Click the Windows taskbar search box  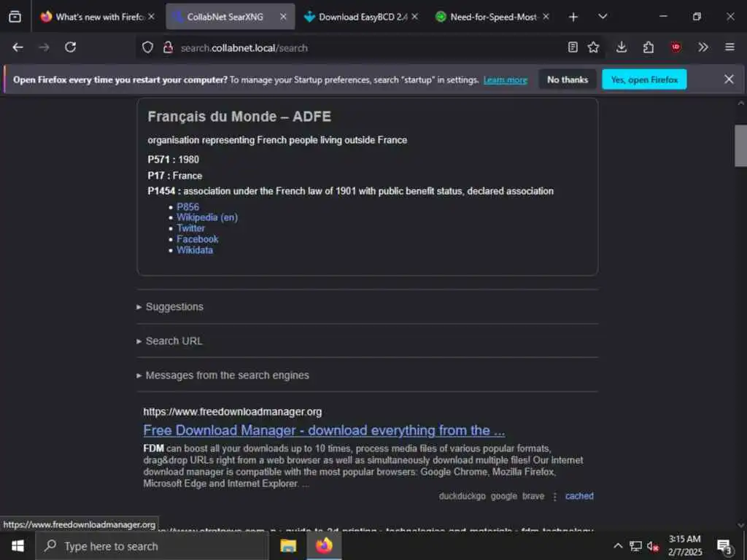click(x=152, y=546)
